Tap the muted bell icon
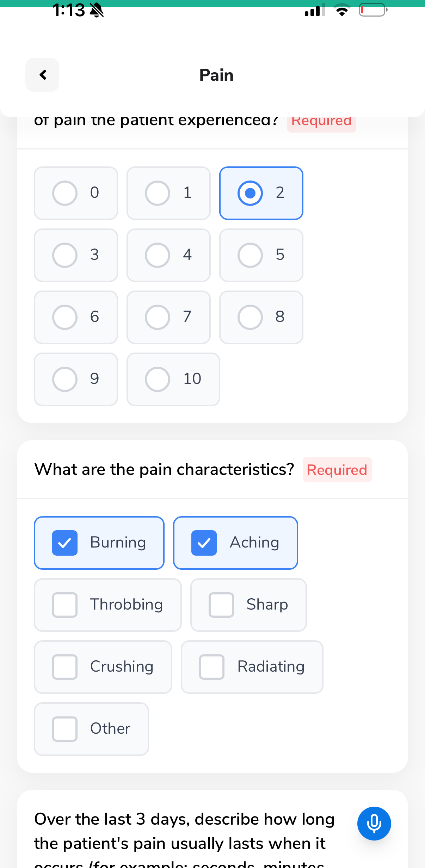 pyautogui.click(x=97, y=10)
